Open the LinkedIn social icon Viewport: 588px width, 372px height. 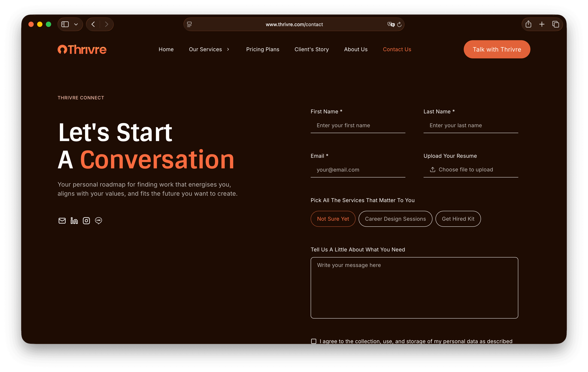click(74, 221)
